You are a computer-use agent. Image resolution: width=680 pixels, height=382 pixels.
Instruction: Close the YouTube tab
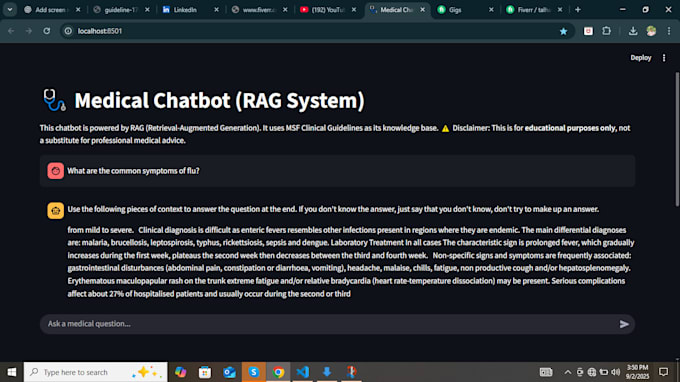[x=354, y=10]
